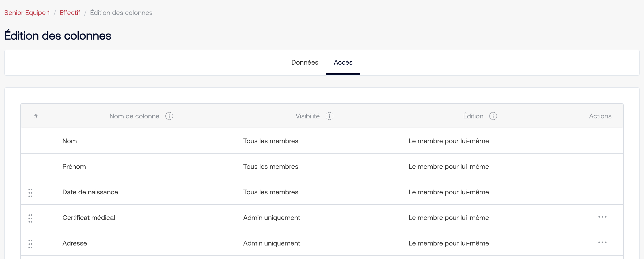644x259 pixels.
Task: Open three-dot actions menu for Adresse
Action: coord(602,242)
